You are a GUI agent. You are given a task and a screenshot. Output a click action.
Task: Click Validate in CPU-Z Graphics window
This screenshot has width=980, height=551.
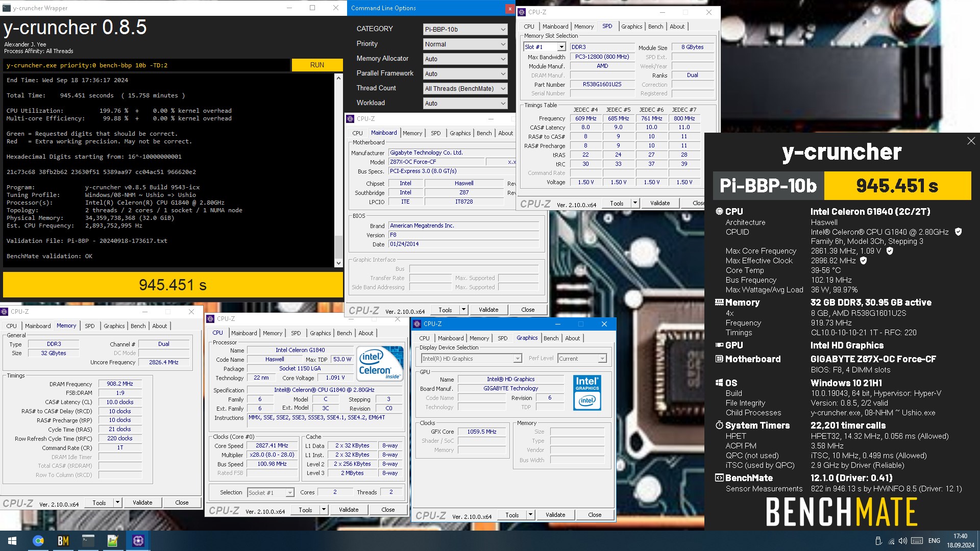click(555, 515)
